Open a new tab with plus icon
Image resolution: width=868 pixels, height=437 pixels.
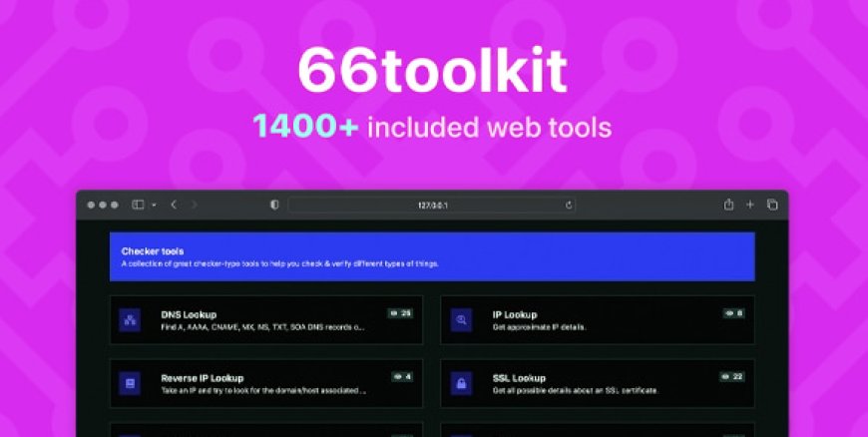click(x=750, y=205)
